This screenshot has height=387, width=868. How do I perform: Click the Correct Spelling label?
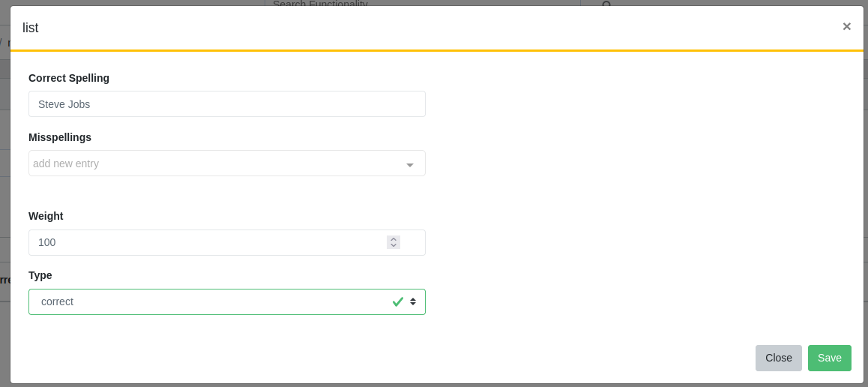pyautogui.click(x=69, y=78)
